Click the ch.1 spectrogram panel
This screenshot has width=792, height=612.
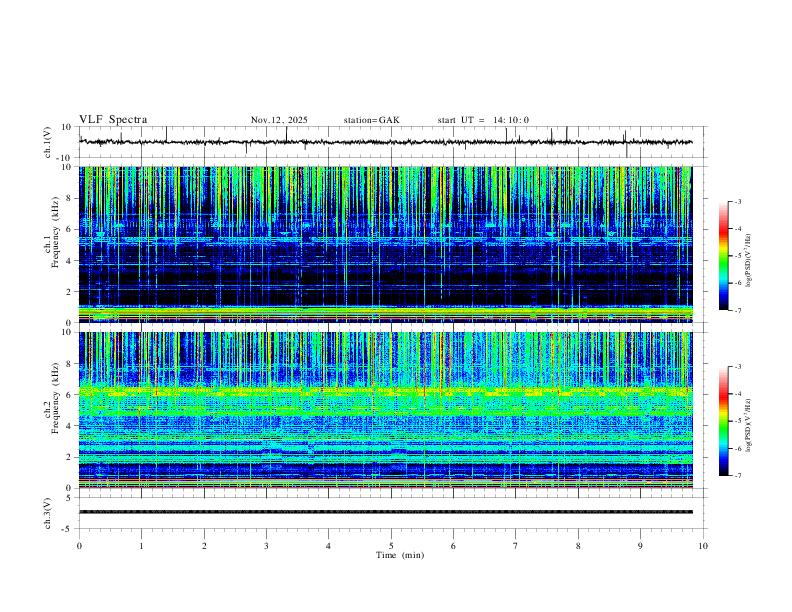386,244
